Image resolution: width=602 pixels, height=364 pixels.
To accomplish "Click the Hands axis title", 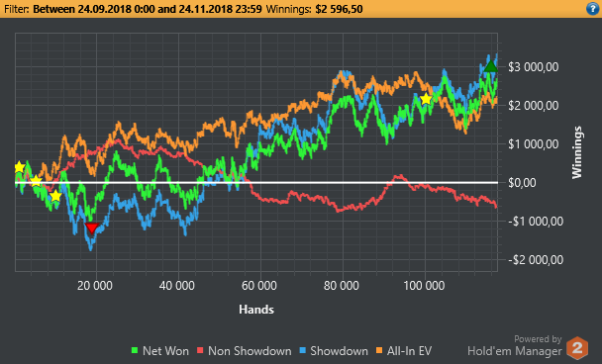I will coord(256,310).
